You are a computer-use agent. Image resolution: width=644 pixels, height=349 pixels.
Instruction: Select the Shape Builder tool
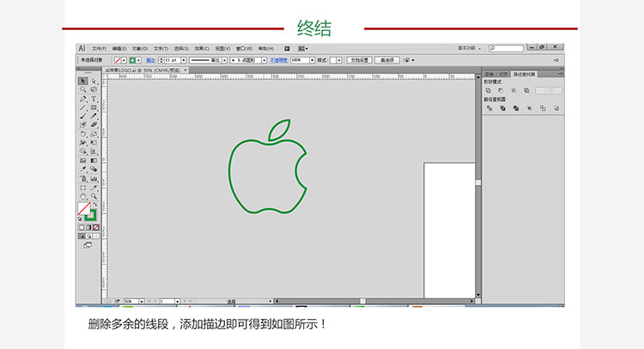coord(83,151)
